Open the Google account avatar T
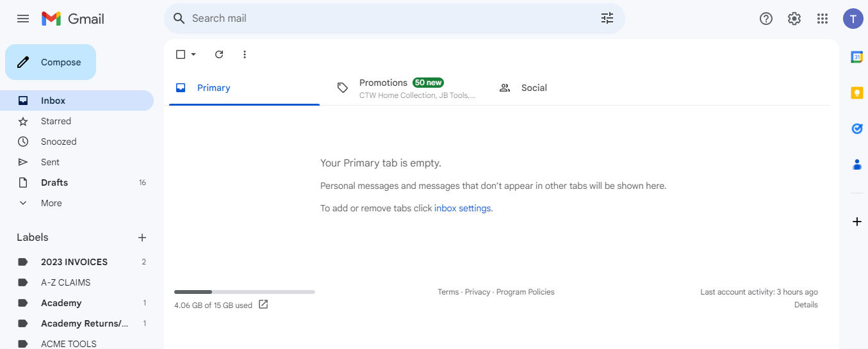This screenshot has width=868, height=349. 853,19
